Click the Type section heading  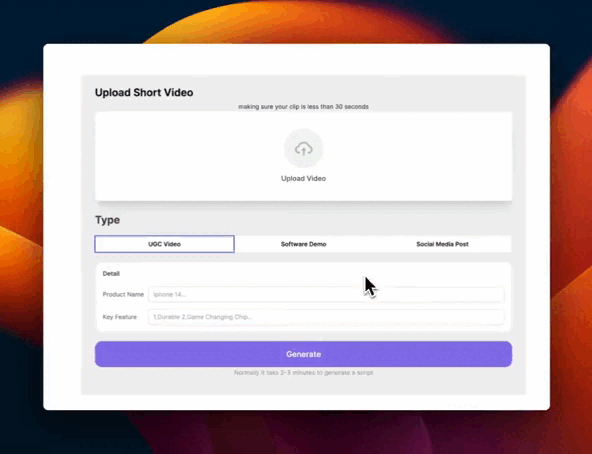(x=108, y=220)
